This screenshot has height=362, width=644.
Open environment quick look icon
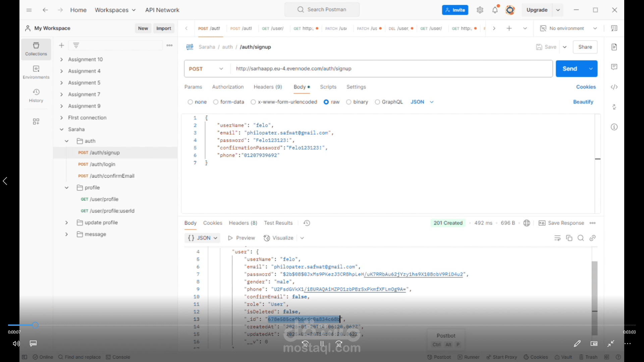pyautogui.click(x=614, y=28)
